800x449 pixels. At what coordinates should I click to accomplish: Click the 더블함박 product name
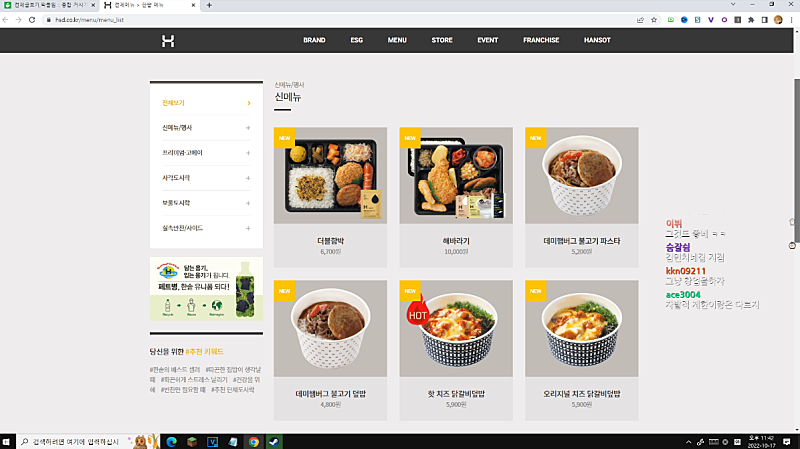click(331, 241)
